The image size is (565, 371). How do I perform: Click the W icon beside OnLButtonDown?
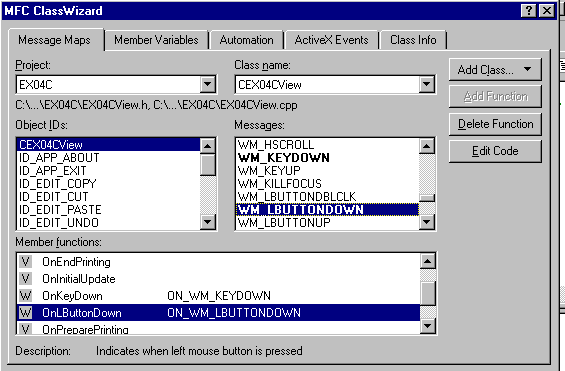[x=26, y=313]
